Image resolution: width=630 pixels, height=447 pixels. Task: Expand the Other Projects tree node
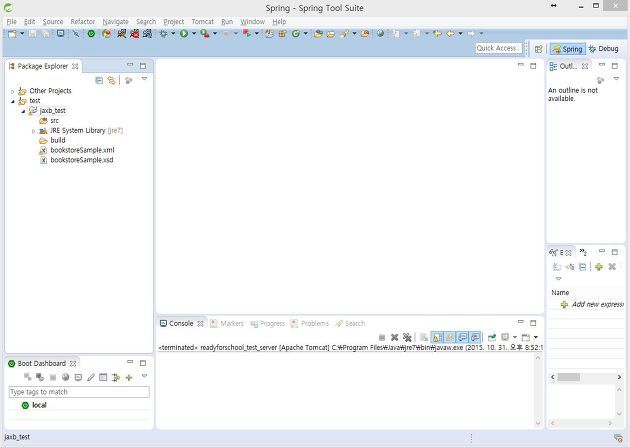(x=12, y=91)
